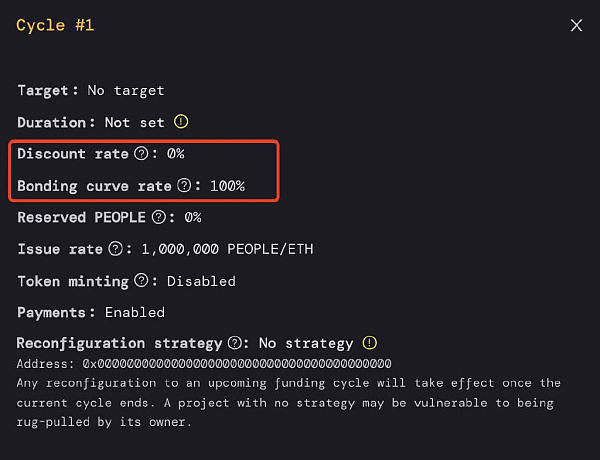Select the 0x000 strategy address text
Image resolution: width=600 pixels, height=460 pixels.
coord(237,364)
